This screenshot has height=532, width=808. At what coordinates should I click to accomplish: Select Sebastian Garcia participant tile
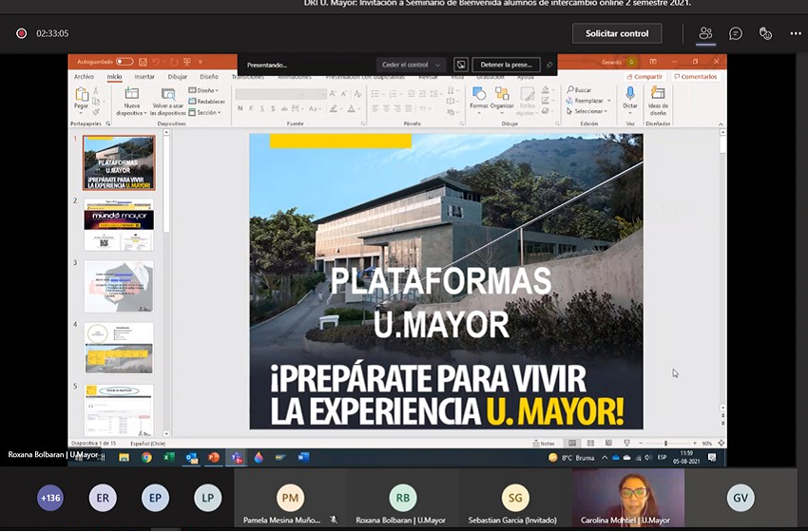(515, 497)
